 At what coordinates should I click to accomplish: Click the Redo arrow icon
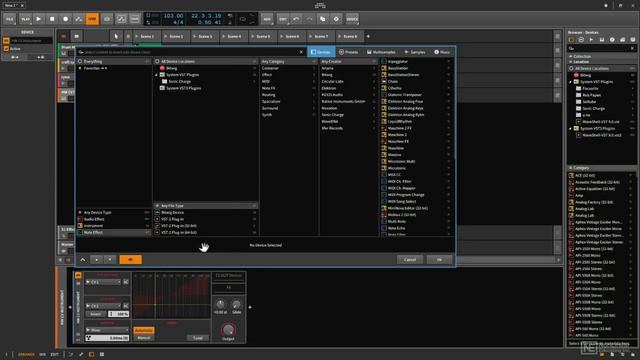click(x=309, y=19)
